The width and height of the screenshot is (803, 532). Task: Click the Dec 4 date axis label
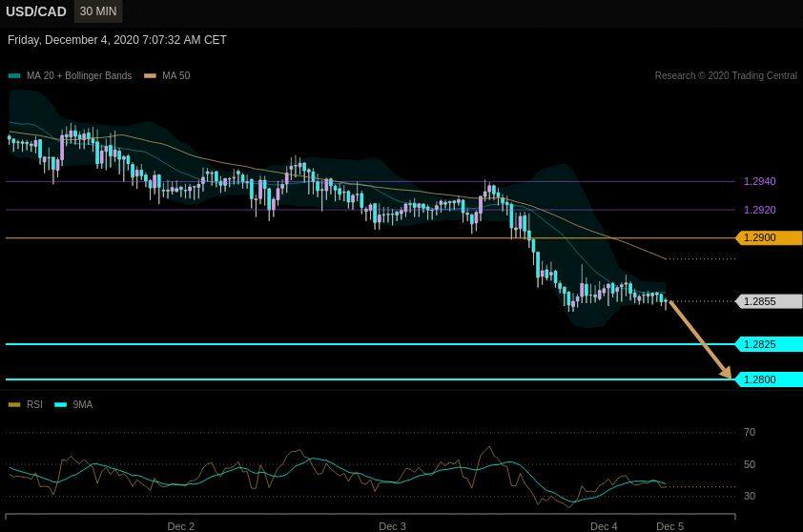[x=604, y=526]
